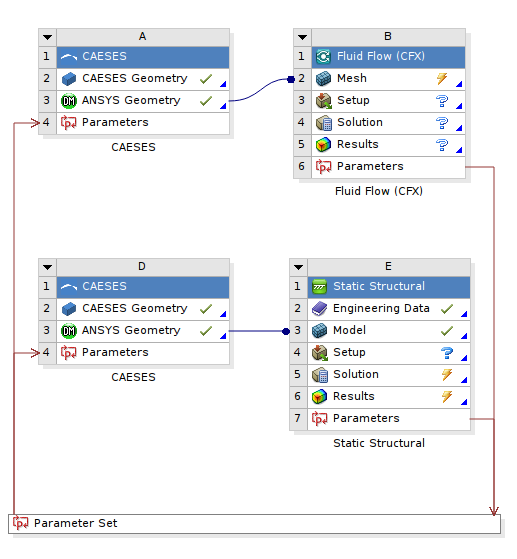Viewport: 517px width, 559px height.
Task: Select Model cell in system E
Action: (389, 331)
